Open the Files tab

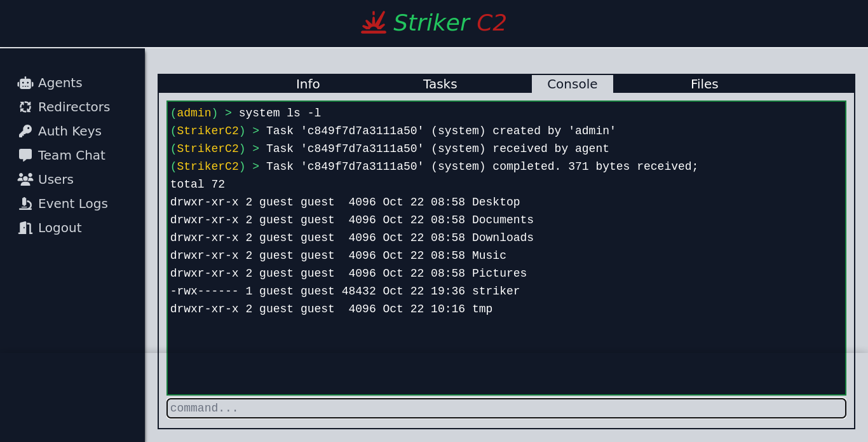click(705, 84)
